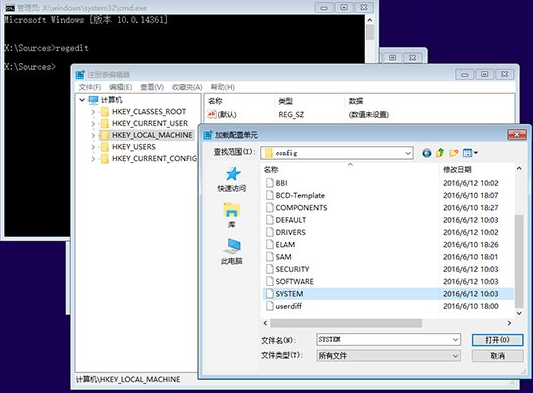The height and width of the screenshot is (393, 533).
Task: Close the load hive dialog
Action: [517, 135]
